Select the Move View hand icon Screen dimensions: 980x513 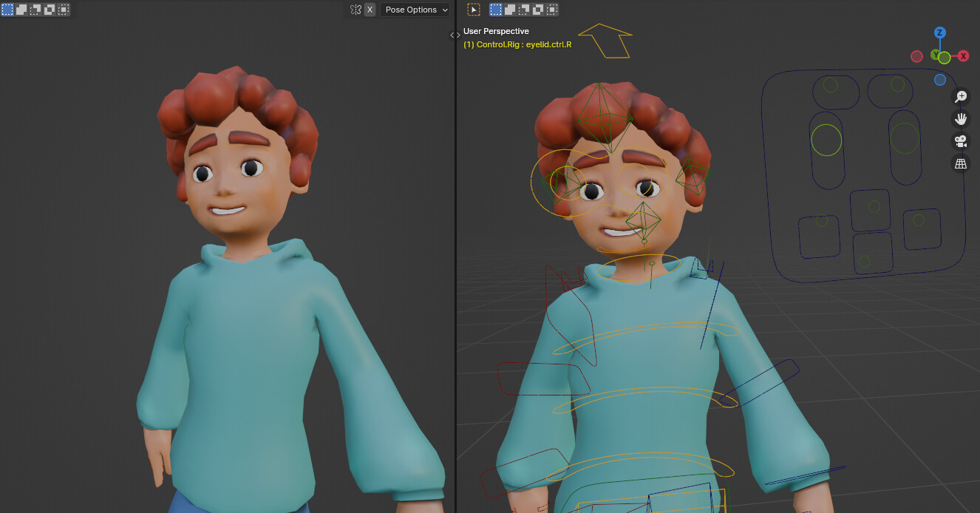point(960,118)
